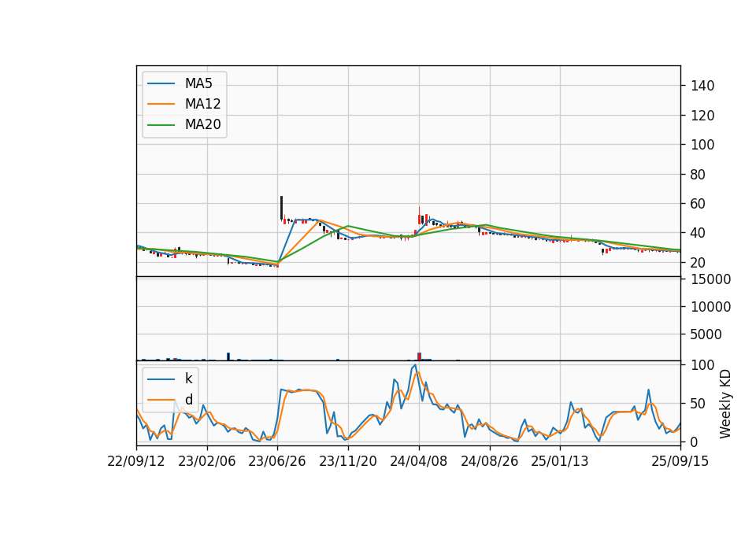Click the dark volume spike before 23/06/26
The width and height of the screenshot is (756, 543).
point(228,356)
